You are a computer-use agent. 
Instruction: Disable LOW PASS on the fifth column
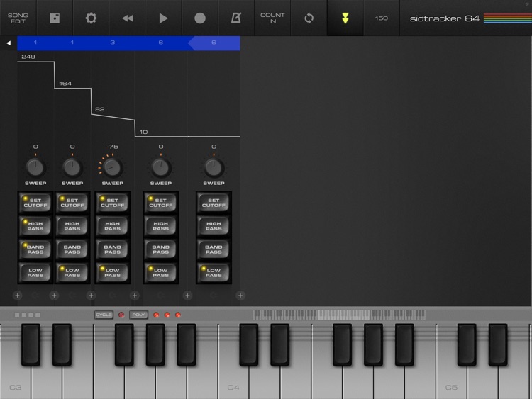pos(214,273)
